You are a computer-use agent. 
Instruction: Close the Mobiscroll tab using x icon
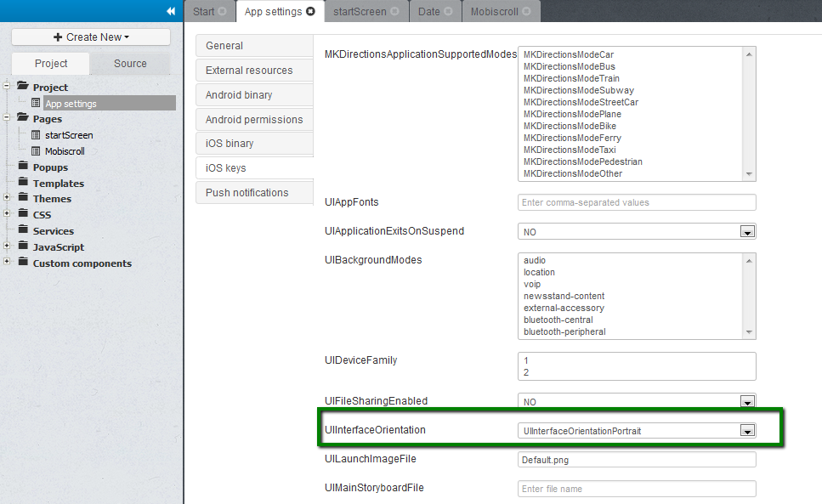click(527, 12)
